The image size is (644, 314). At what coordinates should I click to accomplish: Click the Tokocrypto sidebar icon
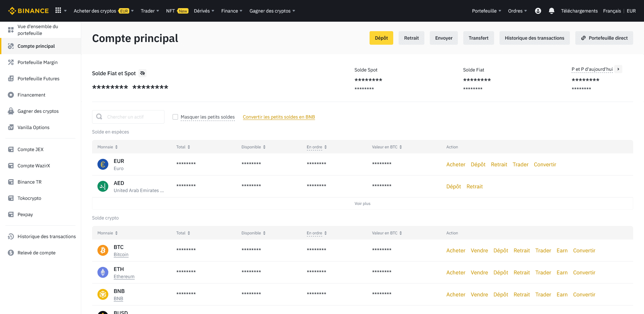(11, 198)
